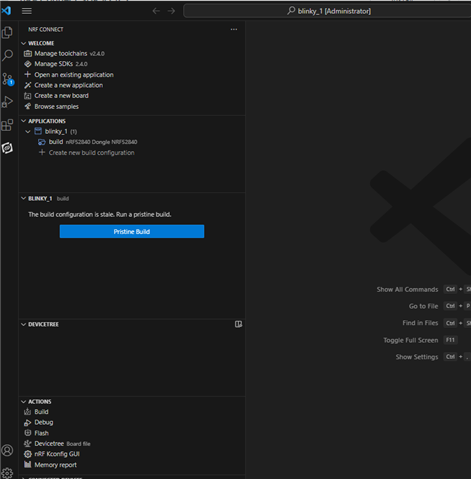Click the NRF CONNECT panel title
The image size is (471, 479).
[x=46, y=29]
